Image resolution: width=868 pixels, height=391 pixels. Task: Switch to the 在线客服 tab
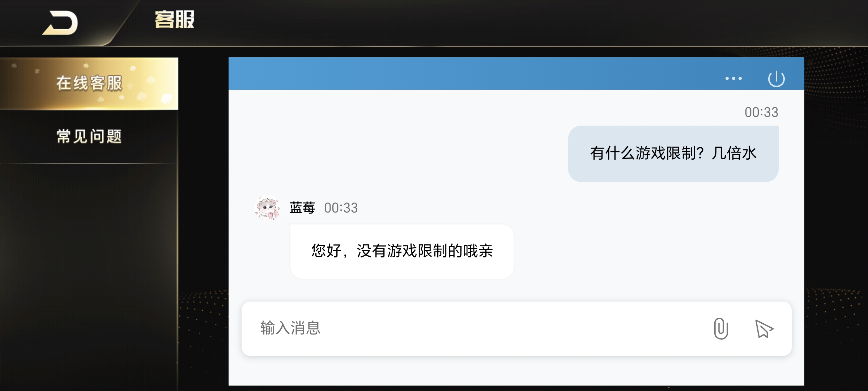coord(89,83)
